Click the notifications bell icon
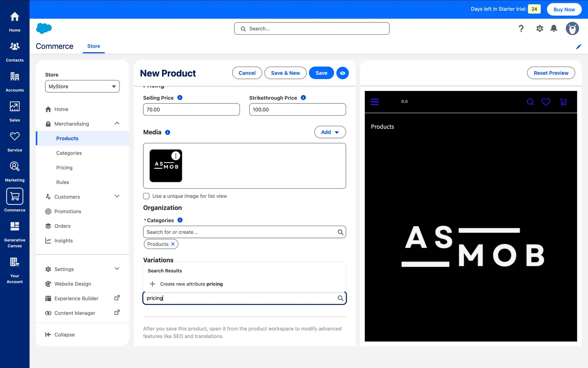 (554, 29)
